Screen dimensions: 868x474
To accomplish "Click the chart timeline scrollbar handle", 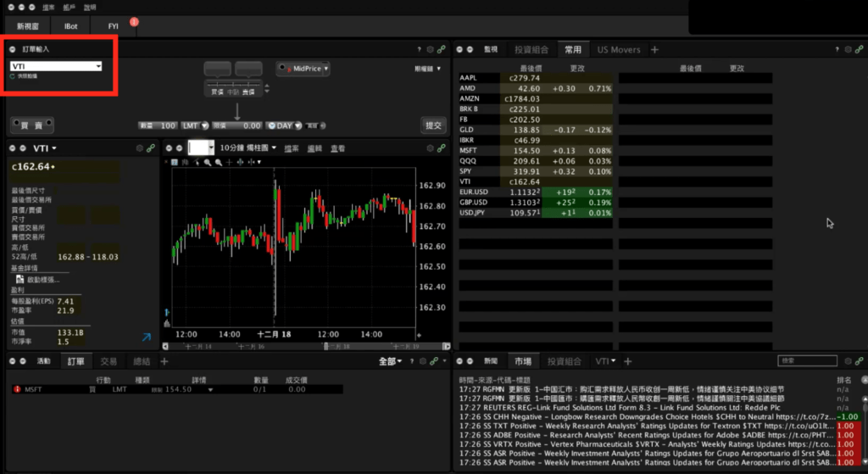I will point(325,347).
